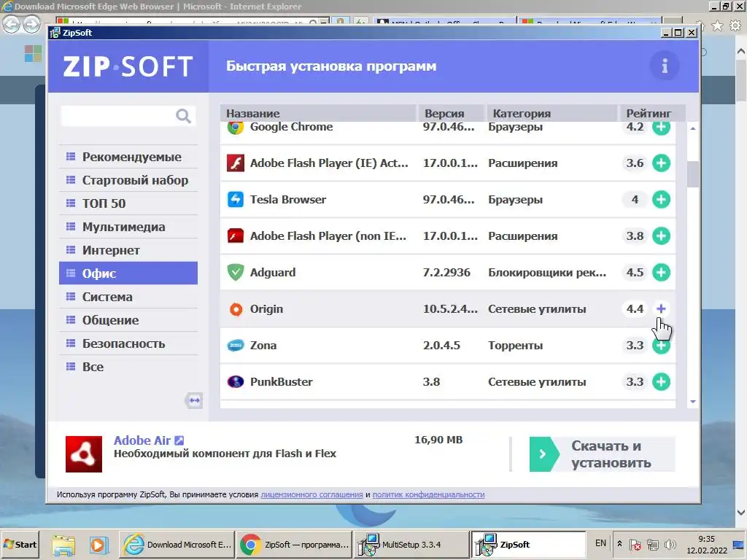The image size is (747, 560).
Task: Select the Мультимедиа category
Action: (128, 227)
